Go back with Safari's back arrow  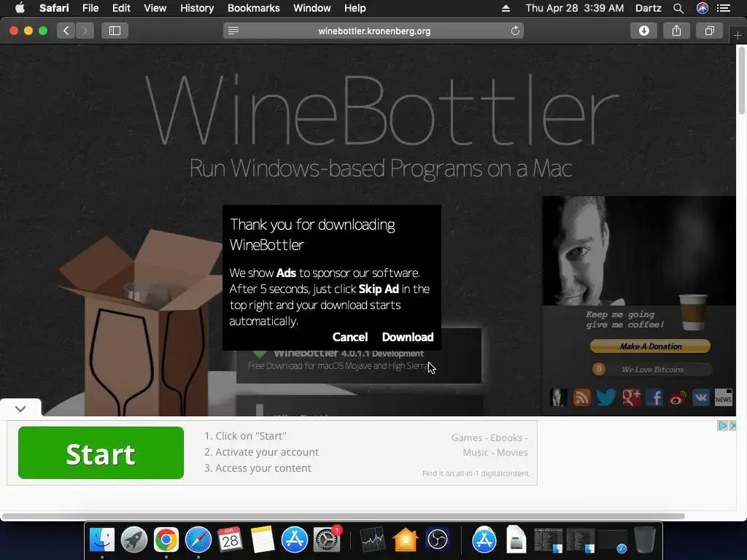(66, 31)
